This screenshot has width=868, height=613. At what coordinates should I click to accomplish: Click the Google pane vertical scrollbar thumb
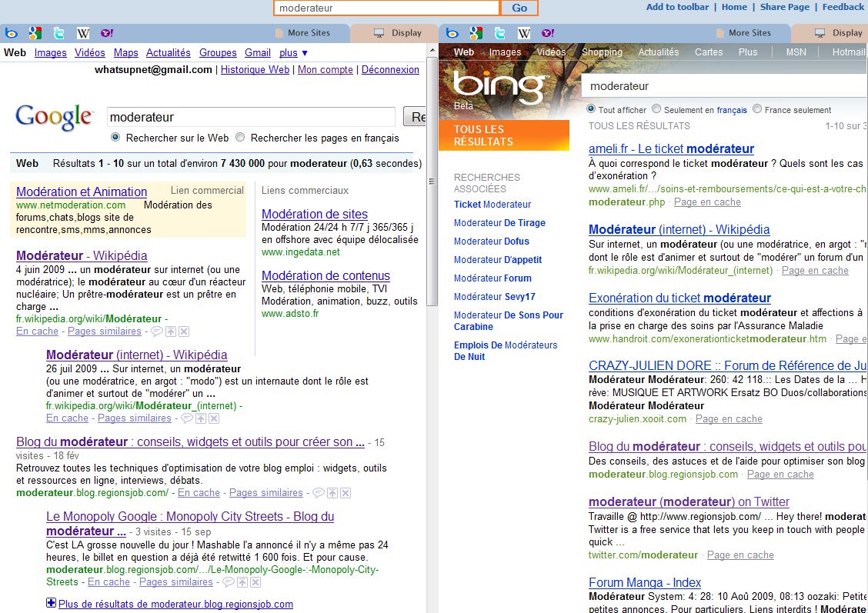point(432,182)
